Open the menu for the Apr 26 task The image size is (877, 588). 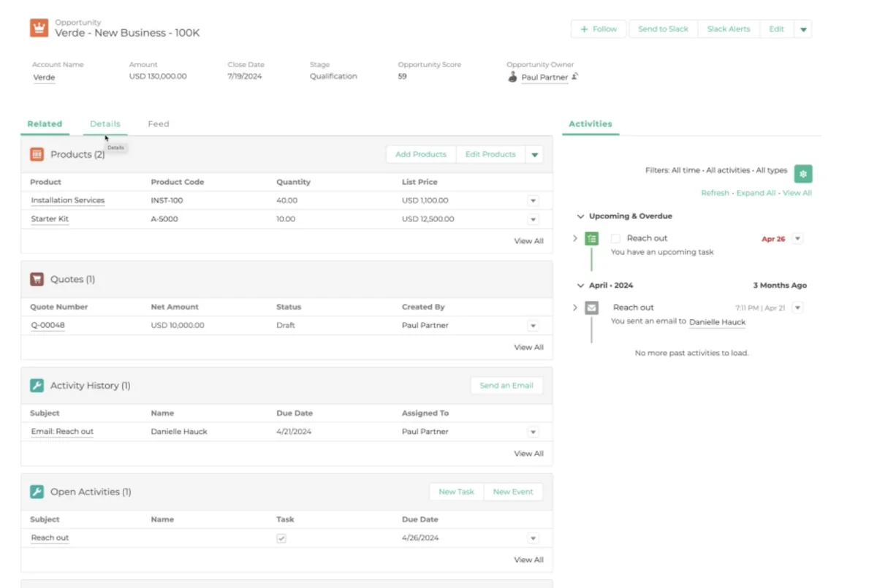[797, 238]
